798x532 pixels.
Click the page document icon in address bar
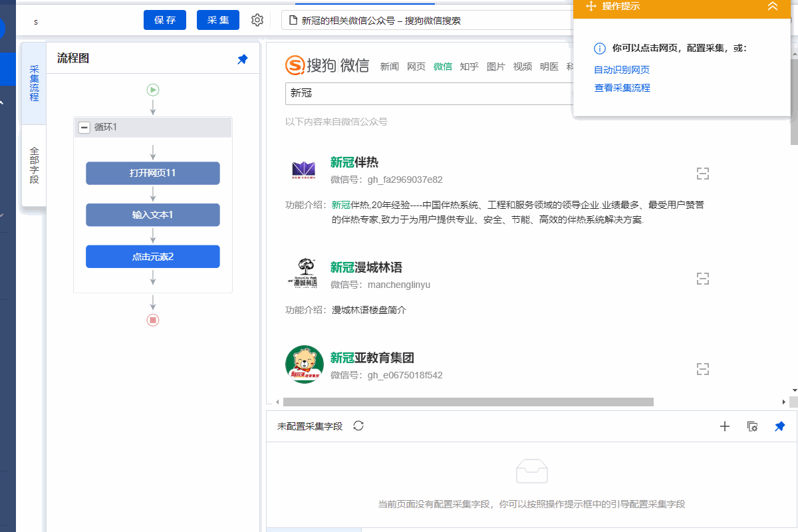pyautogui.click(x=292, y=21)
